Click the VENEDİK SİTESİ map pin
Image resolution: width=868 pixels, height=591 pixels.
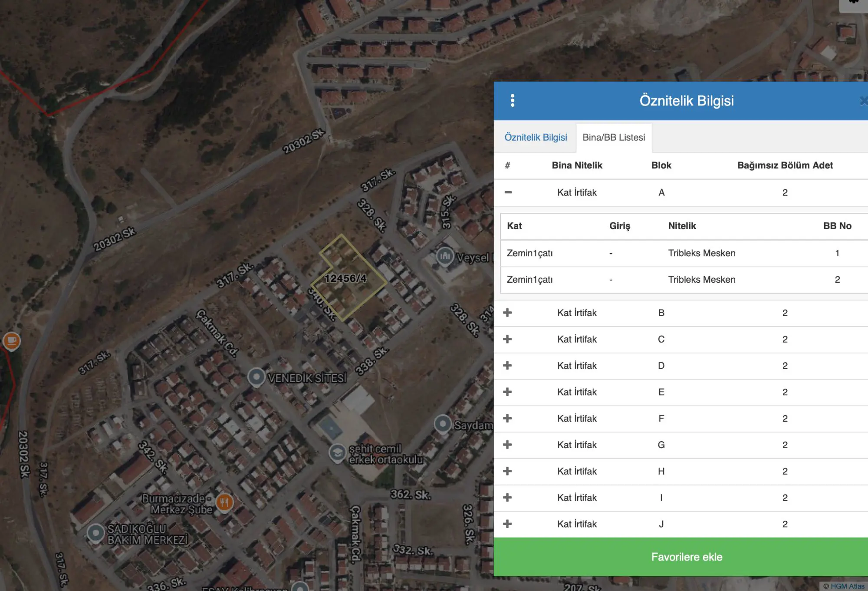click(256, 377)
